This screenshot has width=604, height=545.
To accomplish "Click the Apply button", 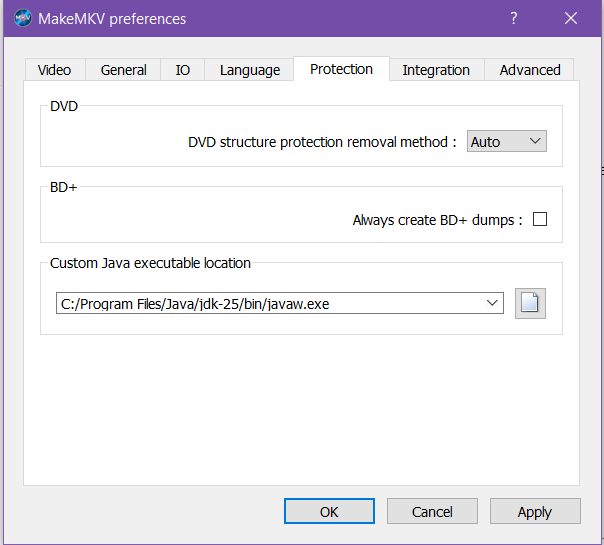I will [x=535, y=511].
